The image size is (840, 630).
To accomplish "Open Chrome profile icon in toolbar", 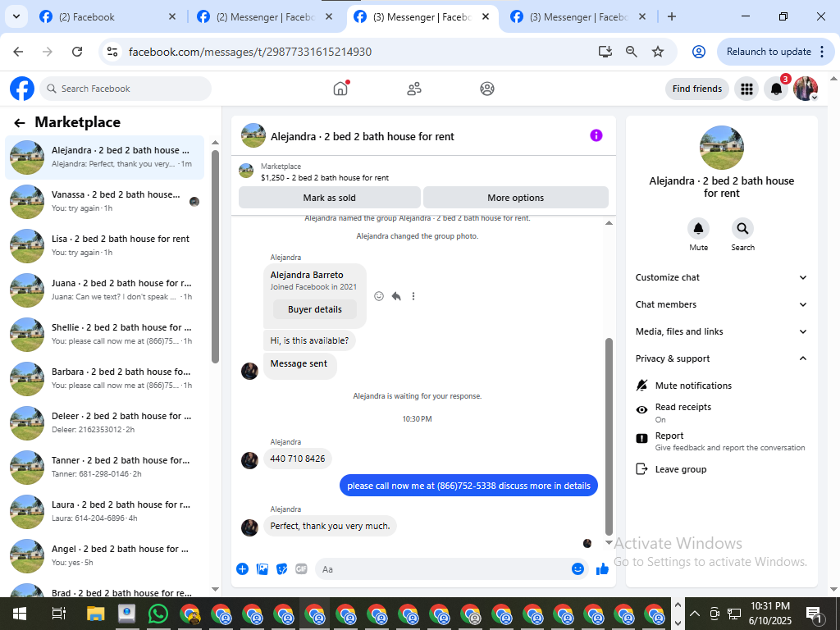I will tap(699, 52).
